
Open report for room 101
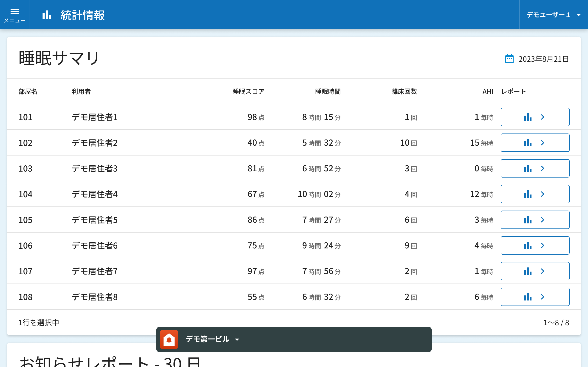[x=535, y=117]
